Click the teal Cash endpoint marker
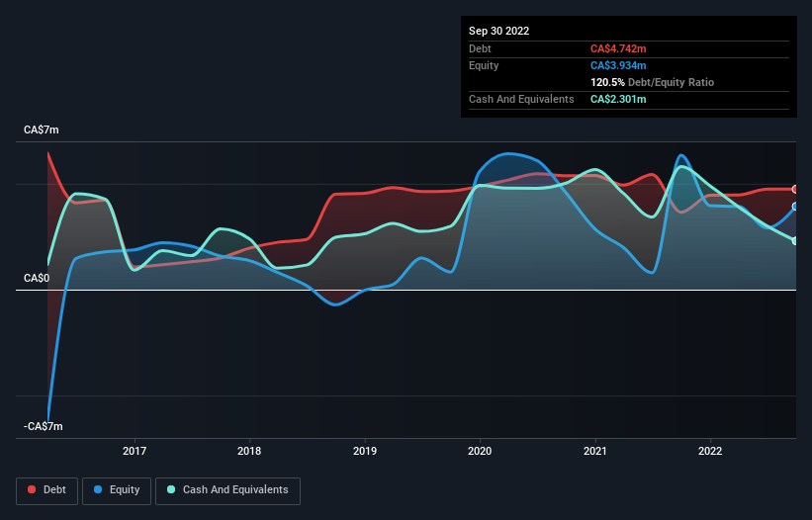 [x=795, y=240]
